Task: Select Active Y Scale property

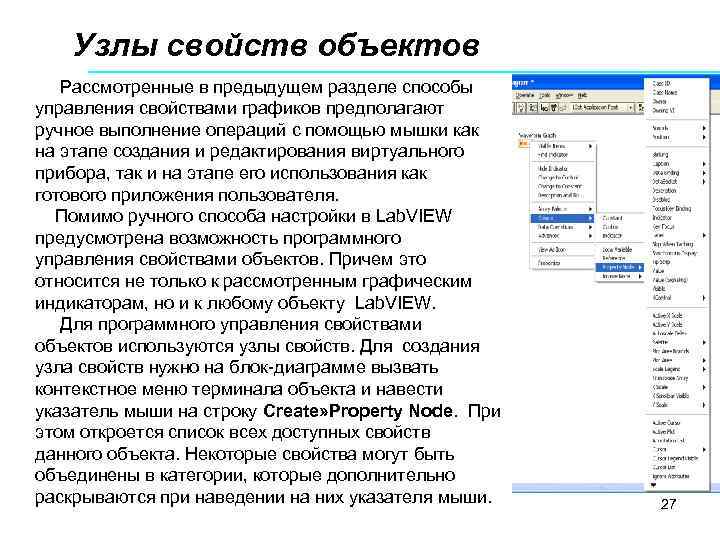Action: pyautogui.click(x=668, y=325)
